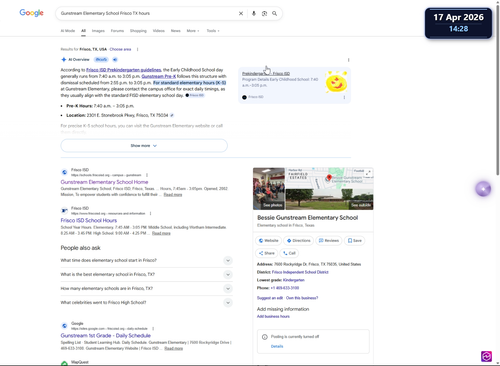
Task: Click the Share button
Action: (x=267, y=253)
